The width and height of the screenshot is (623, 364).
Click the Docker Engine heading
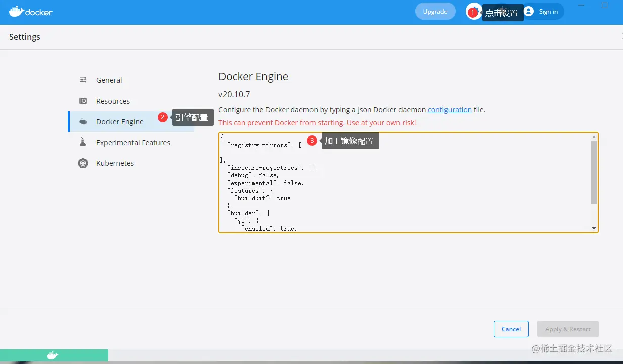[x=253, y=77]
